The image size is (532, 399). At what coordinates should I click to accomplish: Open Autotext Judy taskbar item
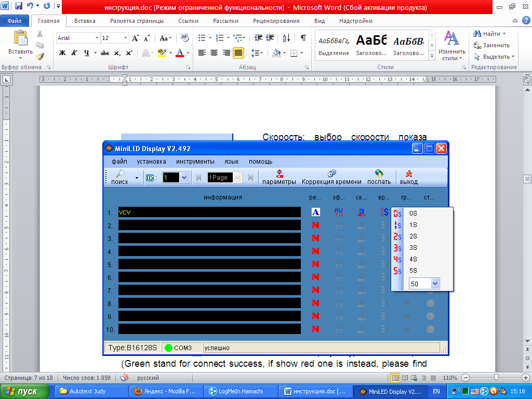tap(91, 391)
